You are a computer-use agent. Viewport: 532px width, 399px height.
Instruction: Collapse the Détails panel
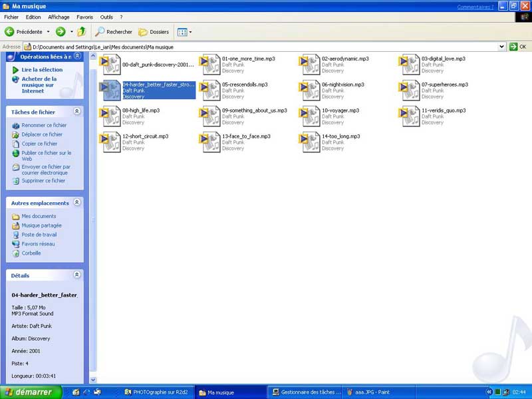77,275
